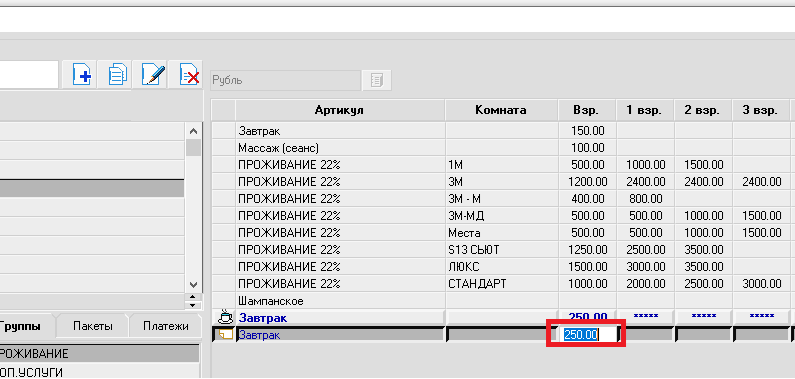The height and width of the screenshot is (379, 795).
Task: Click the highlighted gray row in left list
Action: click(92, 188)
